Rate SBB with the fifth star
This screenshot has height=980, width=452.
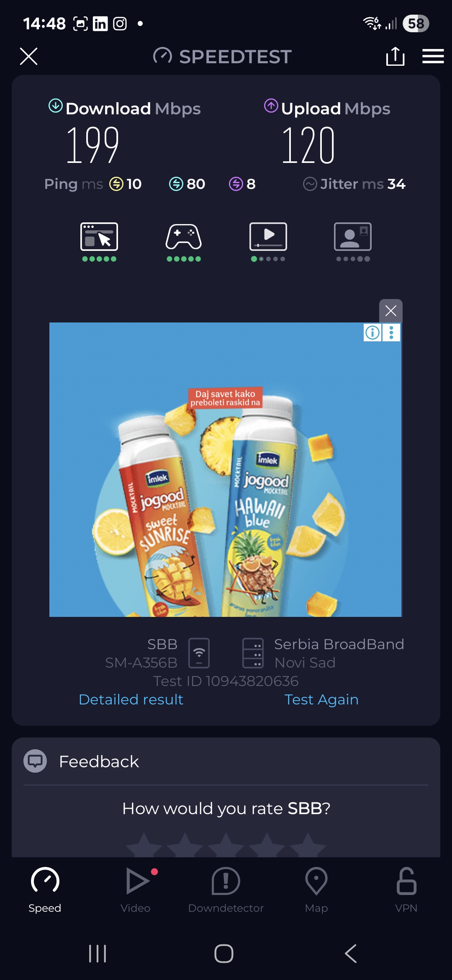(x=308, y=845)
